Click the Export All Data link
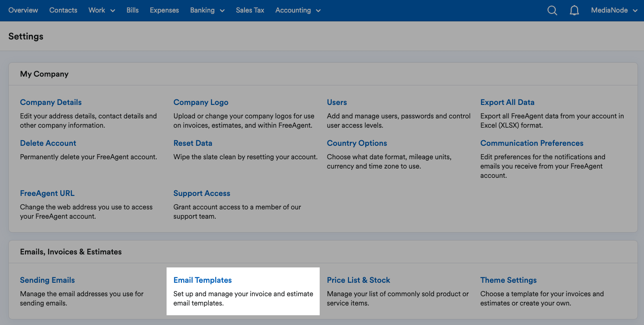 point(507,102)
